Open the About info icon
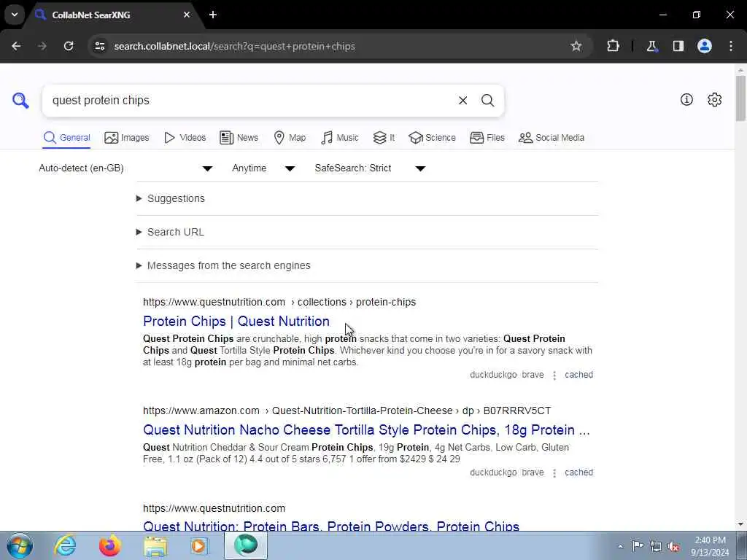The height and width of the screenshot is (560, 747). pos(686,99)
